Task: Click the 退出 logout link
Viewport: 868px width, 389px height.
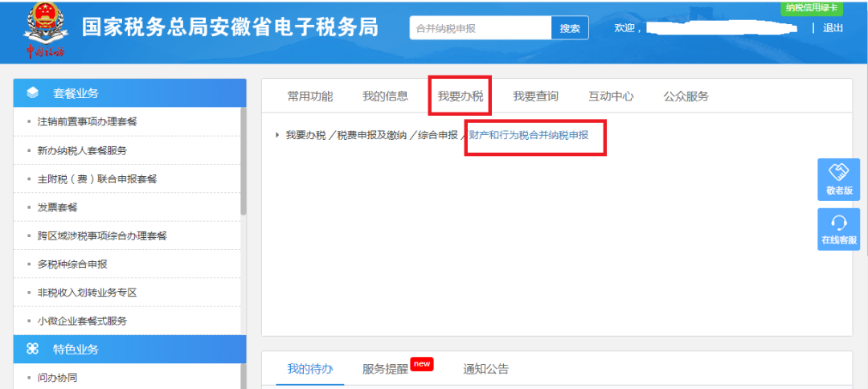Action: (833, 28)
